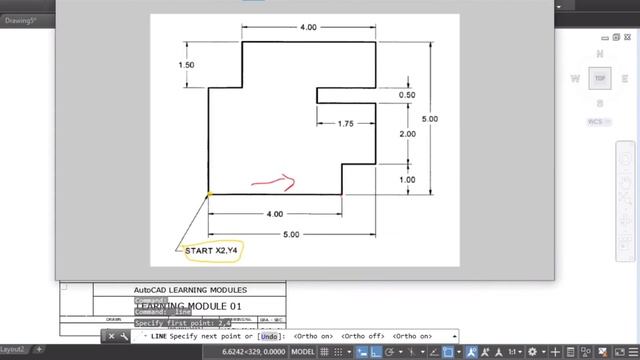Open the status bar customization menu icon
The width and height of the screenshot is (640, 360).
click(x=633, y=352)
